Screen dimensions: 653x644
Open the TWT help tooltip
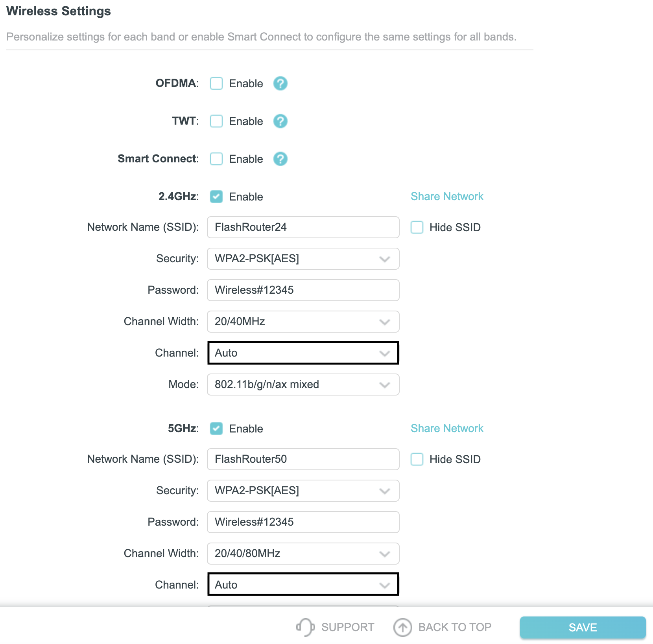tap(280, 121)
